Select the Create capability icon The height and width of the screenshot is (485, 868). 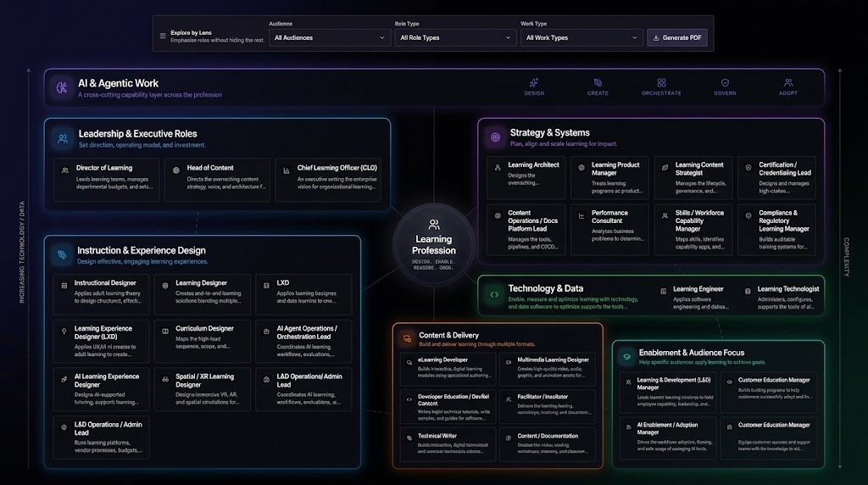pos(598,83)
